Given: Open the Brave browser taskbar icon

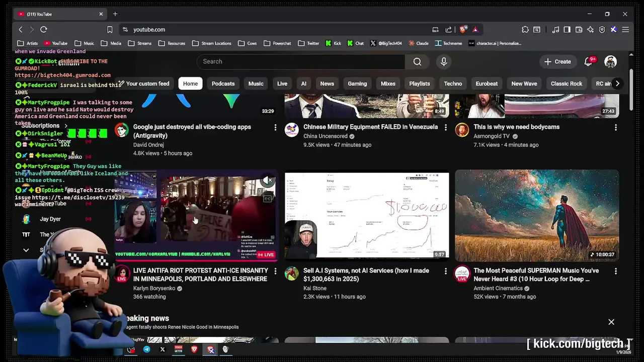Looking at the screenshot, I should (x=194, y=349).
